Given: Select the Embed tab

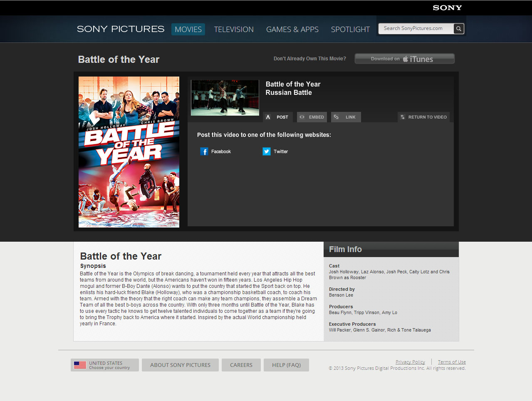Looking at the screenshot, I should [x=312, y=117].
